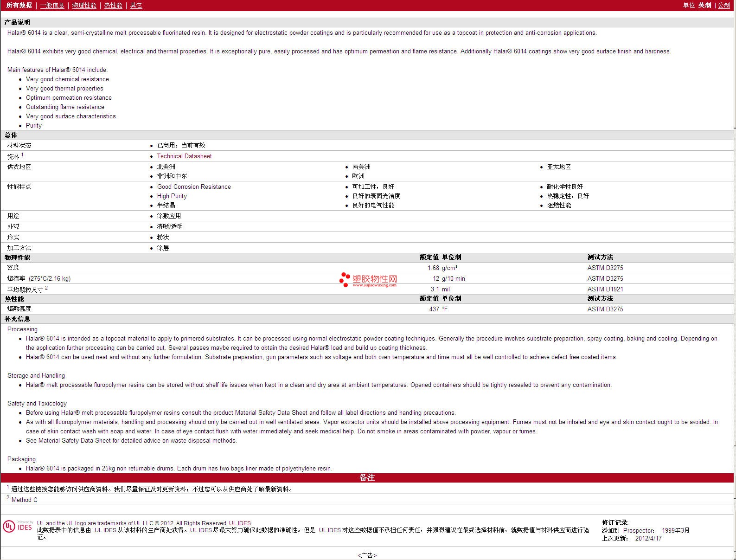Click the UL IDES copyright link

click(240, 523)
